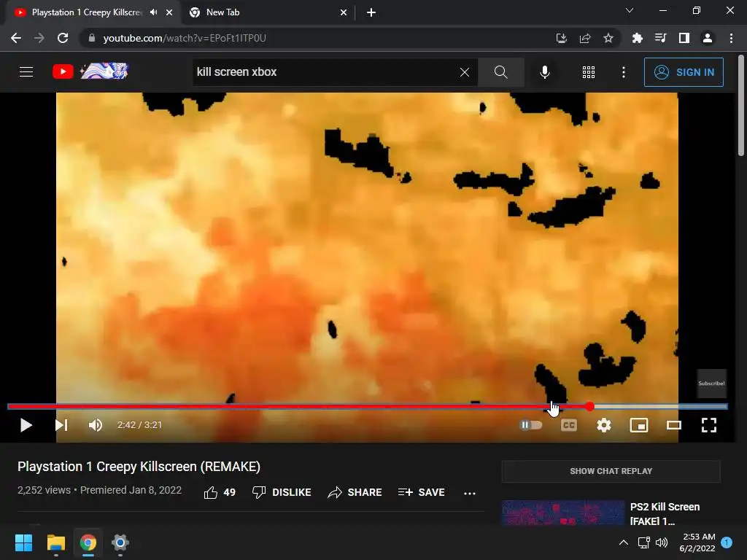Close the Playstation 1 Creepy Killscreen tab
This screenshot has height=560, width=747.
click(169, 12)
